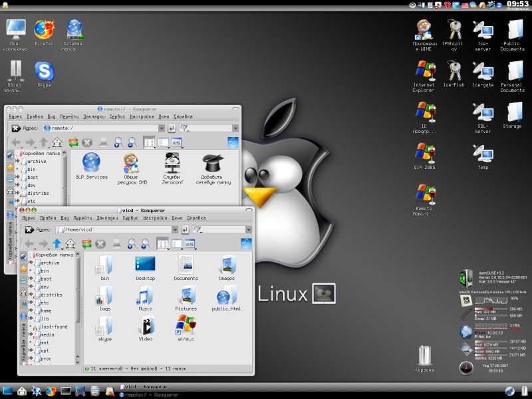The width and height of the screenshot is (532, 399).
Task: Click Go button beside vicd address field
Action: coord(185,229)
